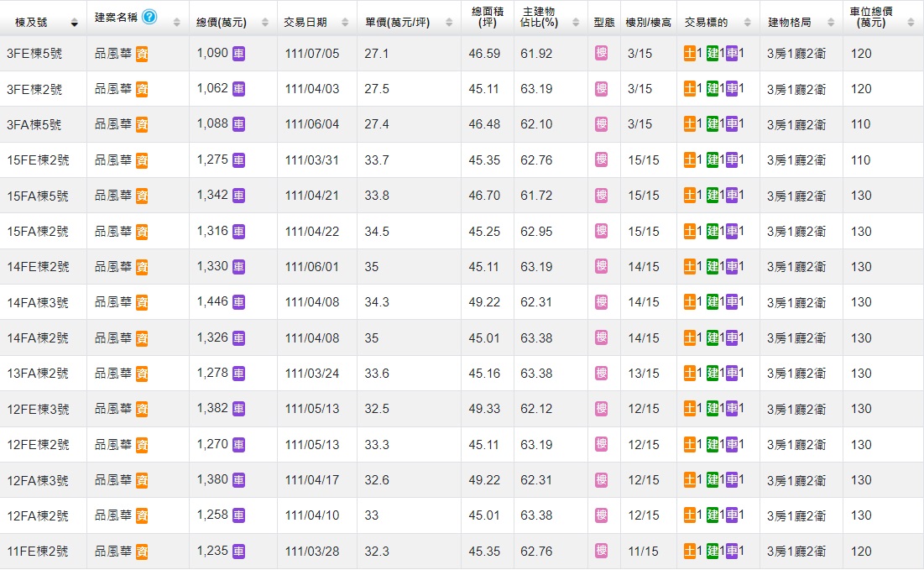Click the help icon beside 建案名稱

coord(149,18)
